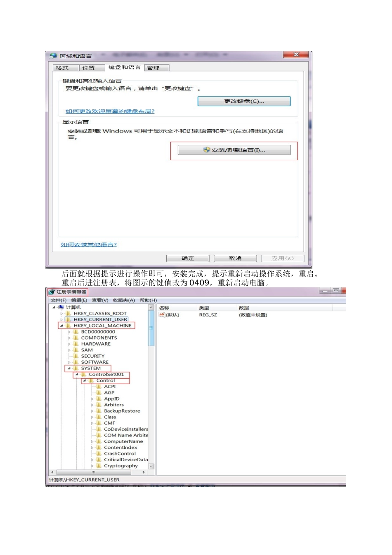Click the CMF folder icon

(99, 423)
